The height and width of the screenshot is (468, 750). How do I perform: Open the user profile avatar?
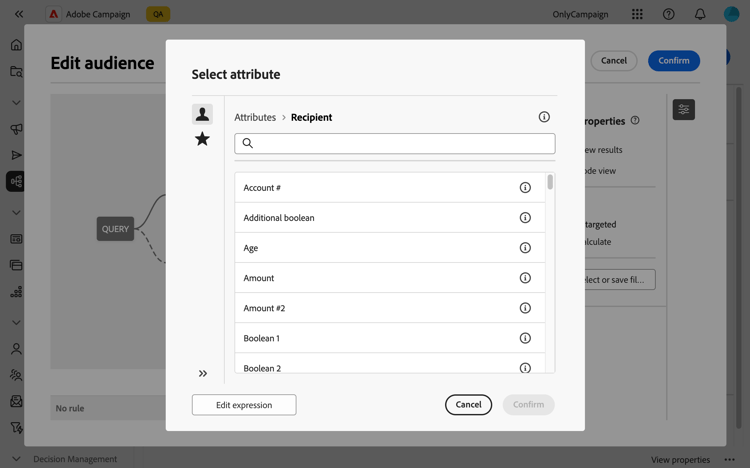[x=731, y=14]
